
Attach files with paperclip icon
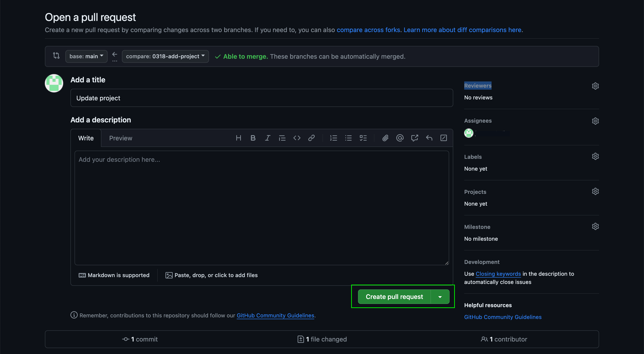point(385,138)
